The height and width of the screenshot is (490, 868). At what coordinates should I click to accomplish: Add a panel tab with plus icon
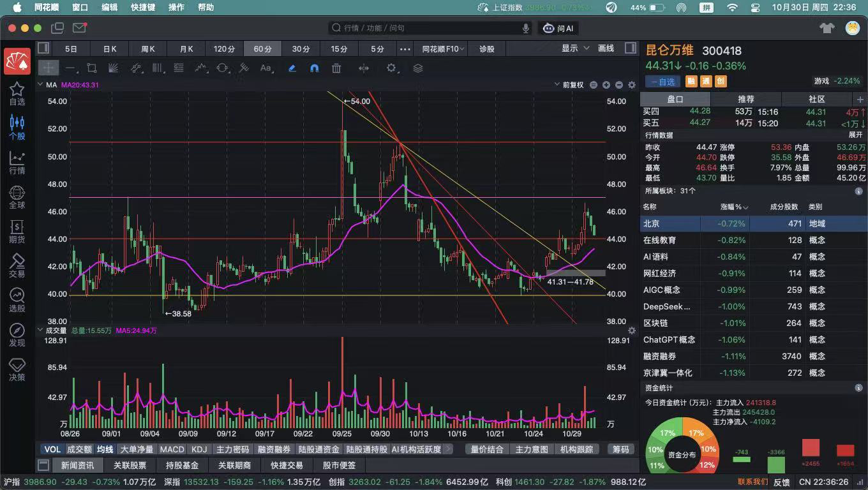coord(860,100)
